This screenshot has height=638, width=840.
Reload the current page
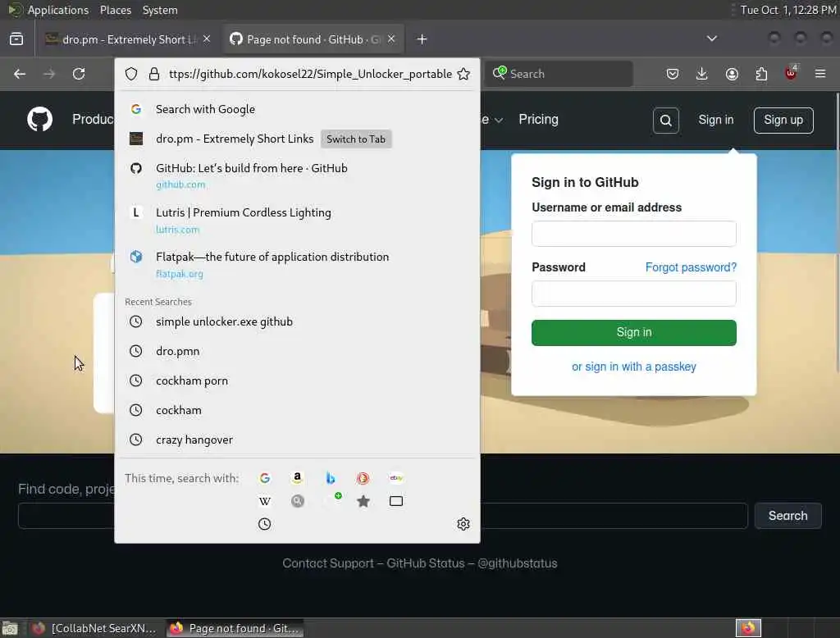(x=79, y=74)
